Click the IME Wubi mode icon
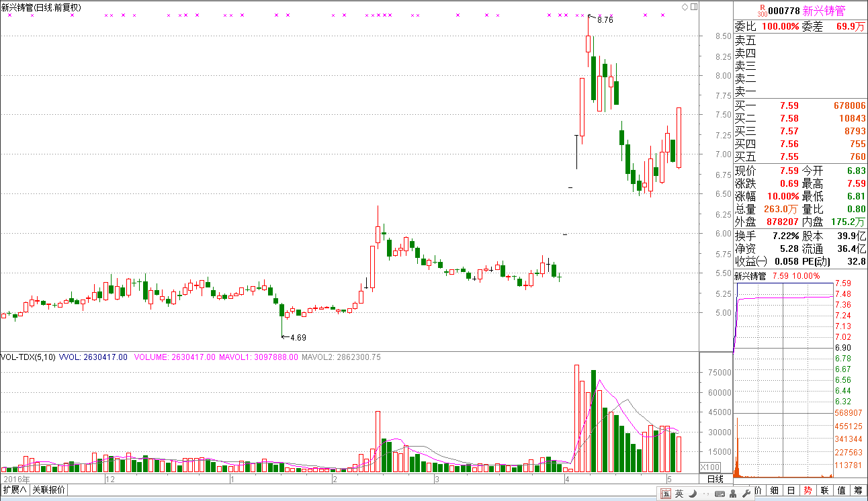The width and height of the screenshot is (868, 501). coord(666,494)
